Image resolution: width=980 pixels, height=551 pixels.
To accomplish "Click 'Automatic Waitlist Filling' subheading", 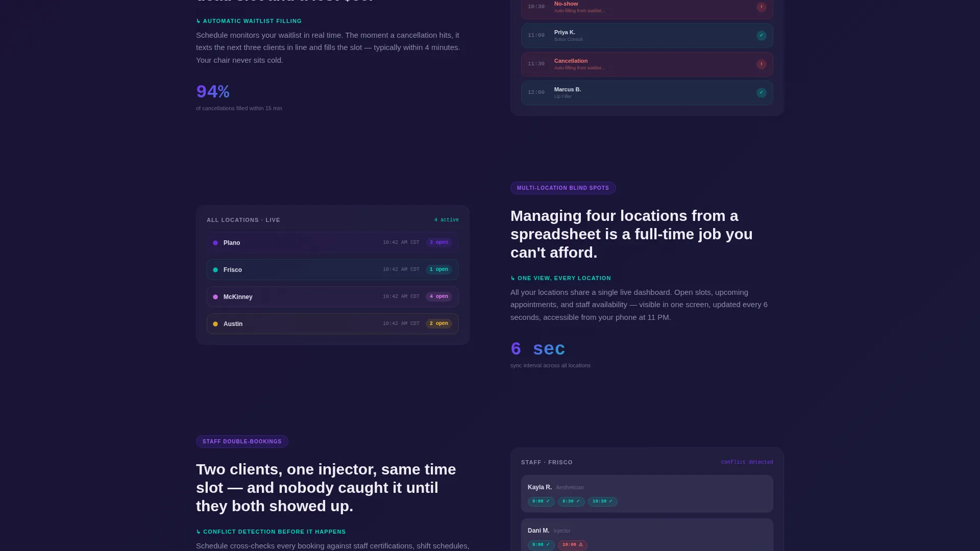I will coord(249,21).
